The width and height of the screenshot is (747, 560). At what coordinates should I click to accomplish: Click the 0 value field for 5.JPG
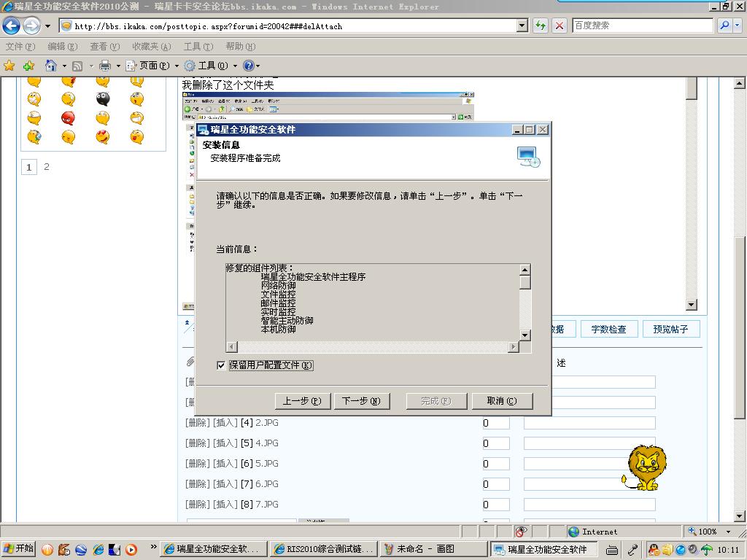pos(496,464)
